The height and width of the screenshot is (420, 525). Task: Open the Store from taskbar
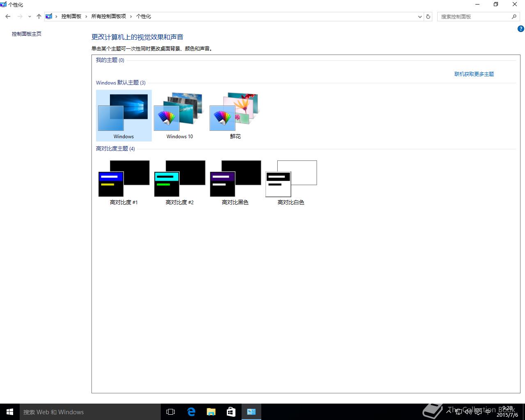coord(231,412)
